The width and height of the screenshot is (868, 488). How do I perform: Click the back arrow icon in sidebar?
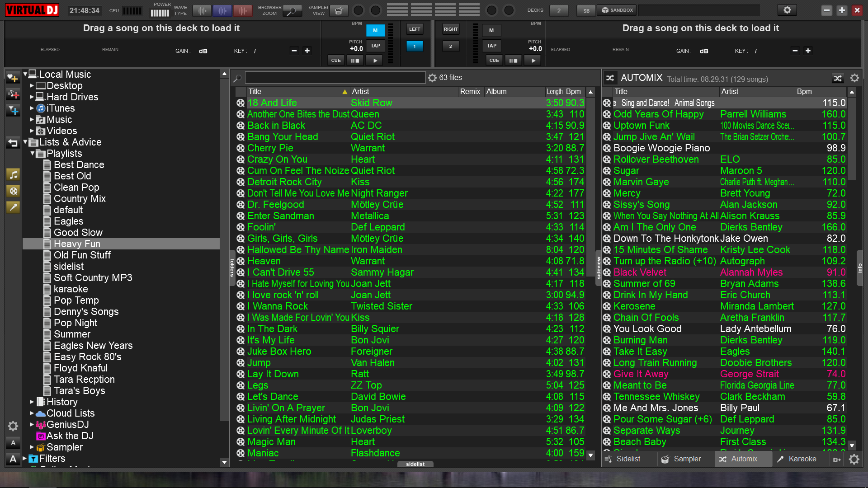pos(13,143)
